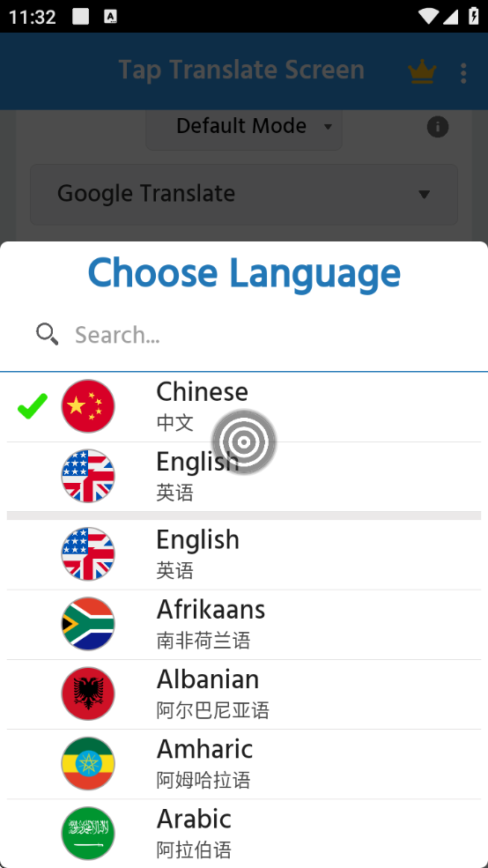The height and width of the screenshot is (868, 488).
Task: Choose the English entry below the divider
Action: tap(243, 554)
